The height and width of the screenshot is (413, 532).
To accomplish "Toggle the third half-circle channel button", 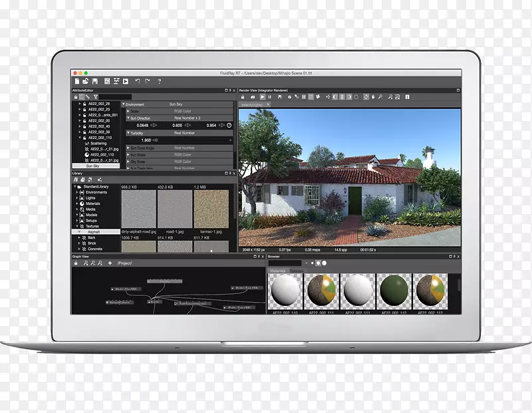I will tap(349, 97).
